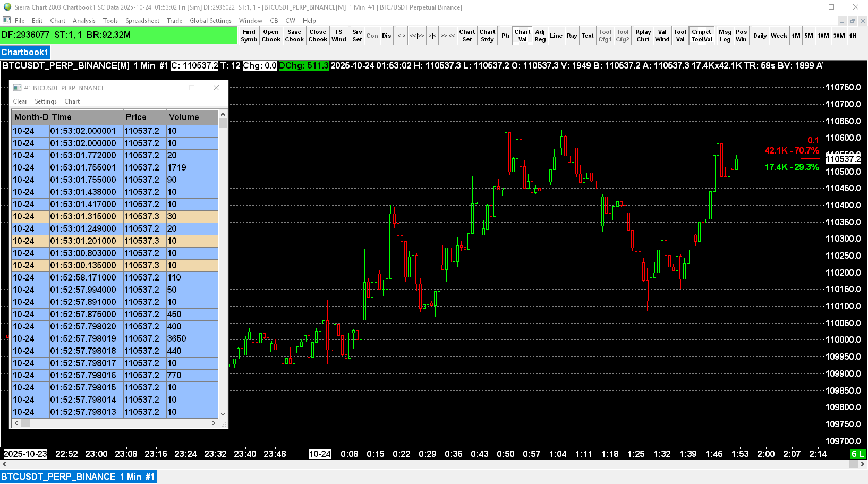The width and height of the screenshot is (868, 484).
Task: Open the Msg Log message log
Action: (725, 36)
